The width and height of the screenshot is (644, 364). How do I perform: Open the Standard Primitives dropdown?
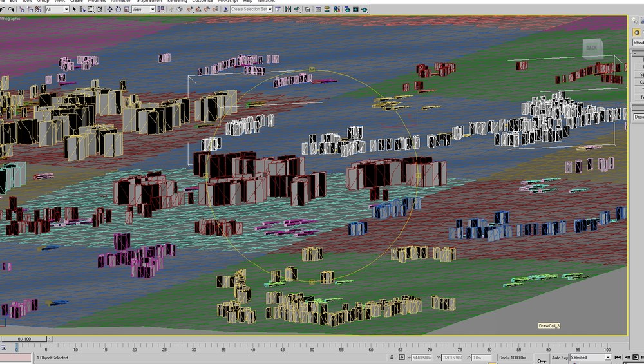coord(638,43)
